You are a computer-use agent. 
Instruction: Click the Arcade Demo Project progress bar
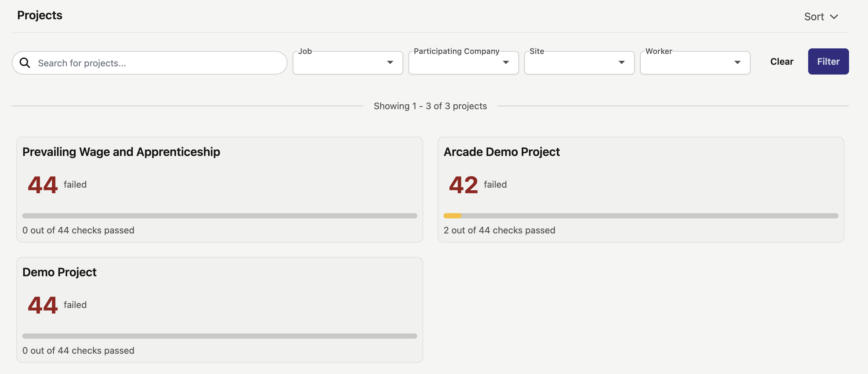[x=640, y=216]
